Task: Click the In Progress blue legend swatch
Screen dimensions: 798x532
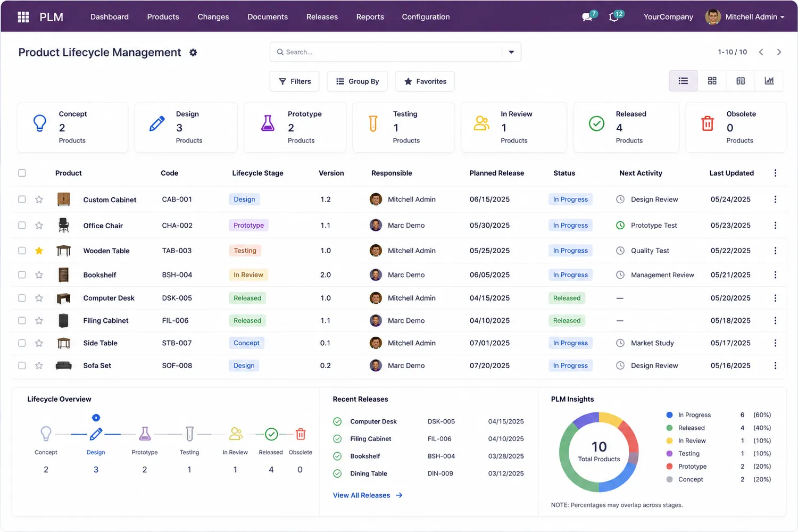Action: (669, 415)
